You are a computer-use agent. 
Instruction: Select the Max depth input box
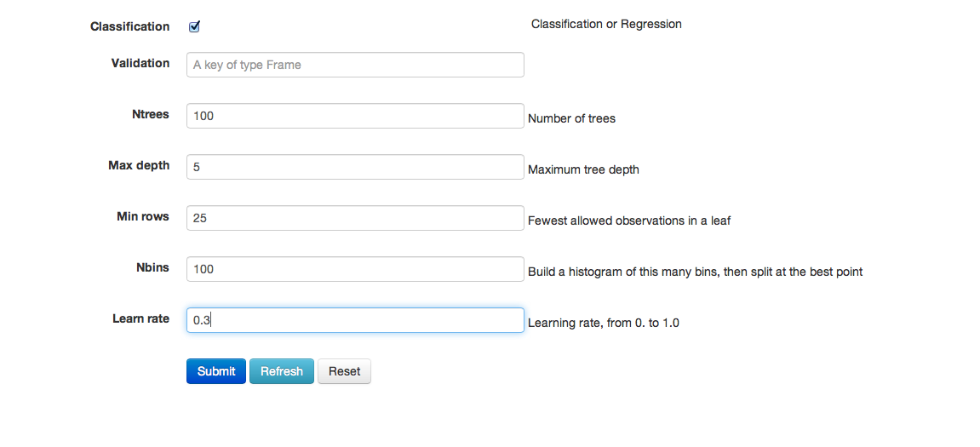pyautogui.click(x=355, y=167)
